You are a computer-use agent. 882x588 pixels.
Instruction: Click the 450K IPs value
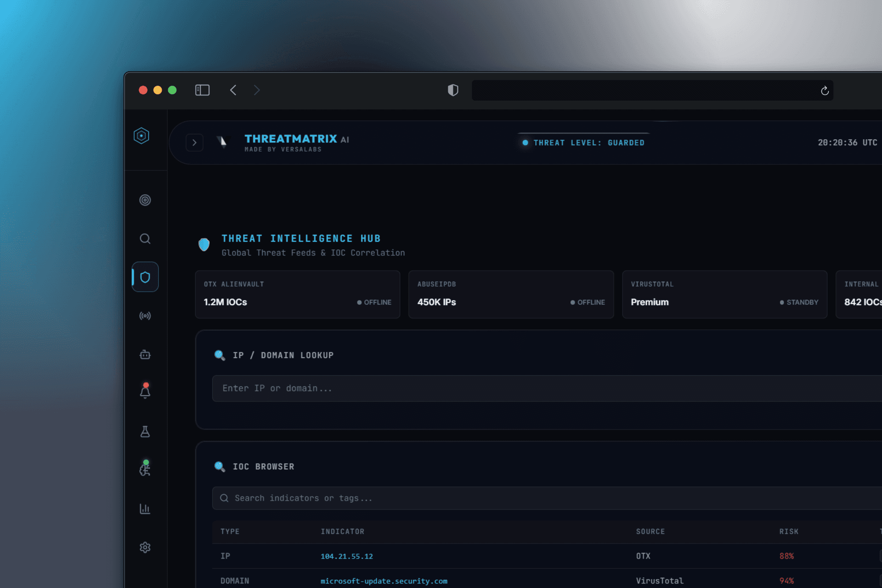tap(436, 302)
